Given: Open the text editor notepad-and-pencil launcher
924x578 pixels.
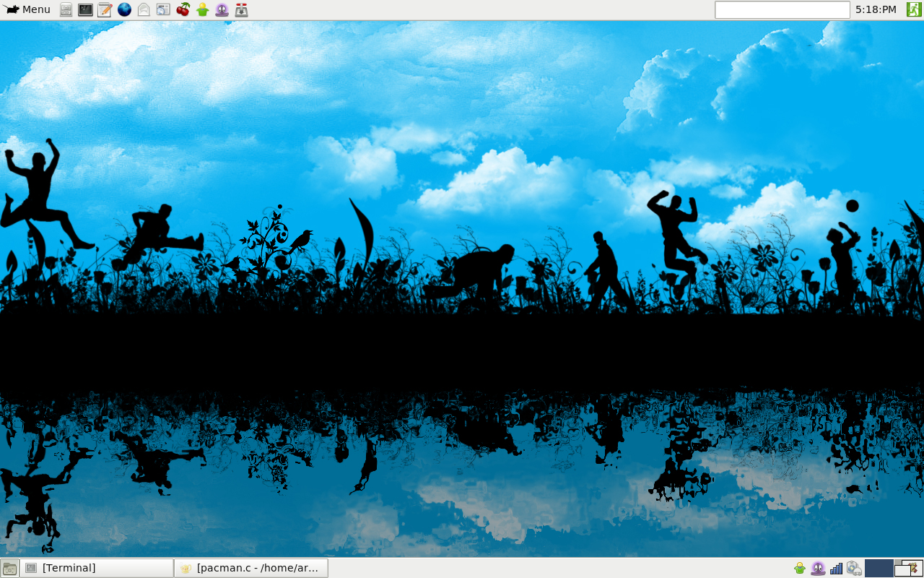Looking at the screenshot, I should pos(105,9).
